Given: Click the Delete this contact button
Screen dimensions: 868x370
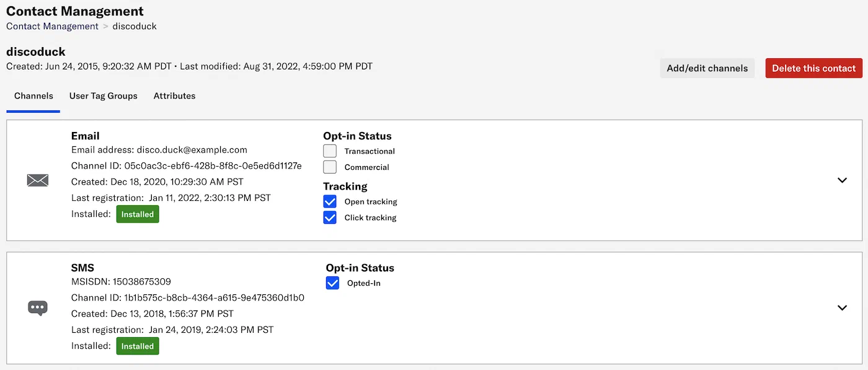Looking at the screenshot, I should [813, 68].
